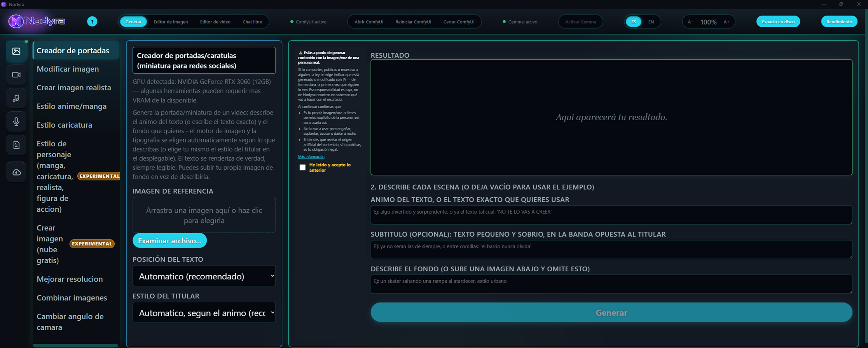The image size is (868, 348).
Task: Click Cerrar ComfyUI button
Action: coord(459,22)
